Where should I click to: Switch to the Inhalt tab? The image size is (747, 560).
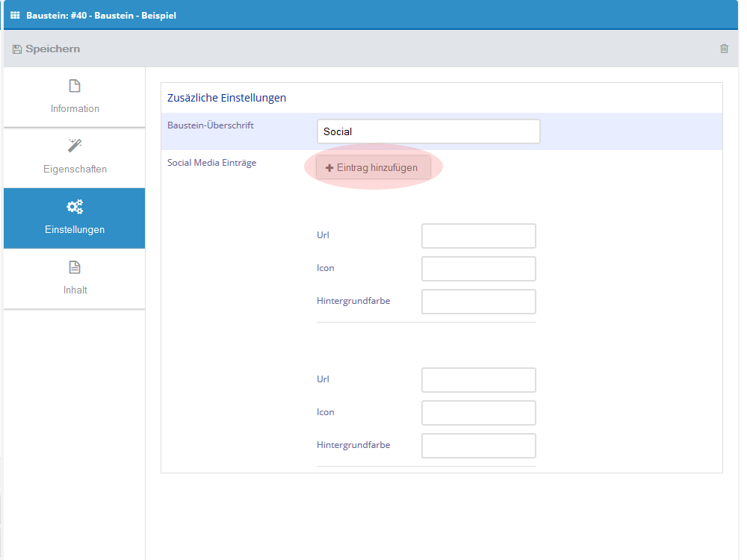[x=74, y=279]
